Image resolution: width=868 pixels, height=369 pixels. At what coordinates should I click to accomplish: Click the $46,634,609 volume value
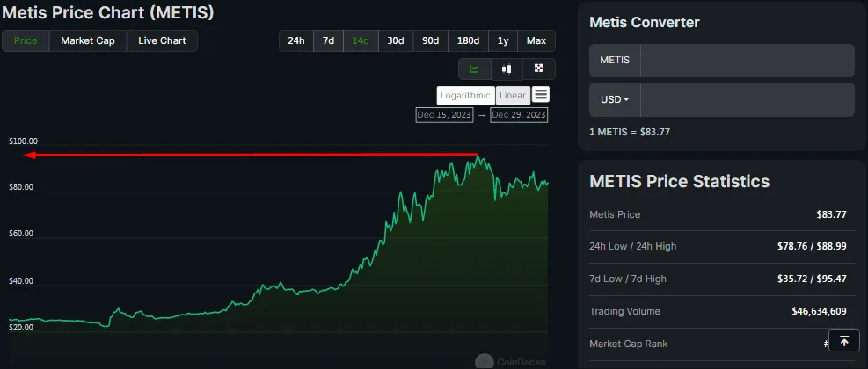(820, 312)
